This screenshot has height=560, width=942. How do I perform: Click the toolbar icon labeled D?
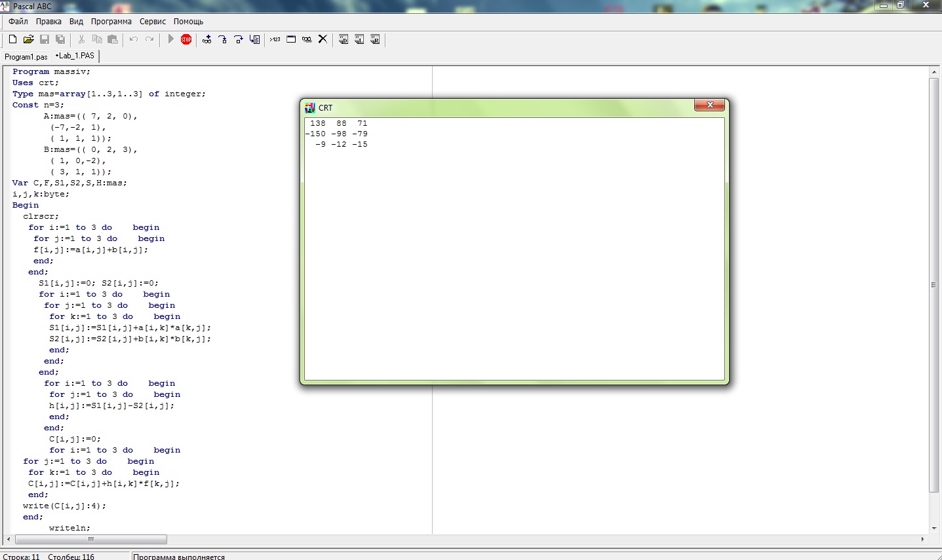(x=343, y=39)
